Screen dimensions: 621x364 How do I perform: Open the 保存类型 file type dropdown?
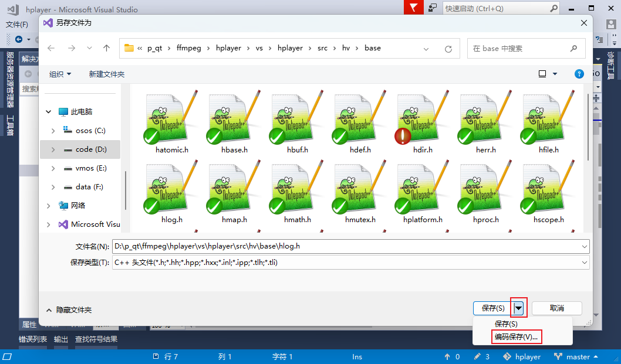pyautogui.click(x=584, y=263)
